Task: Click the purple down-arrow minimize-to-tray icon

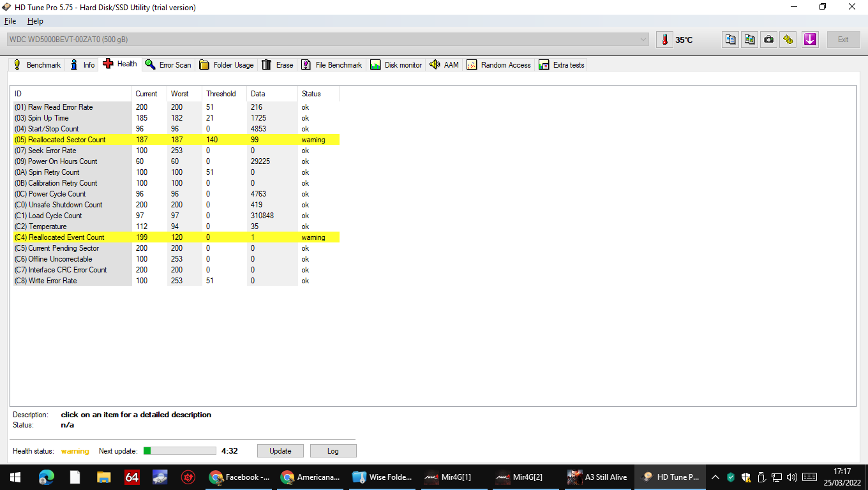Action: [810, 40]
